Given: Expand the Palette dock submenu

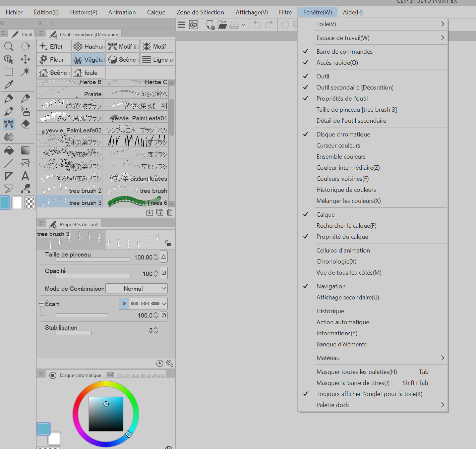Looking at the screenshot, I should click(373, 405).
